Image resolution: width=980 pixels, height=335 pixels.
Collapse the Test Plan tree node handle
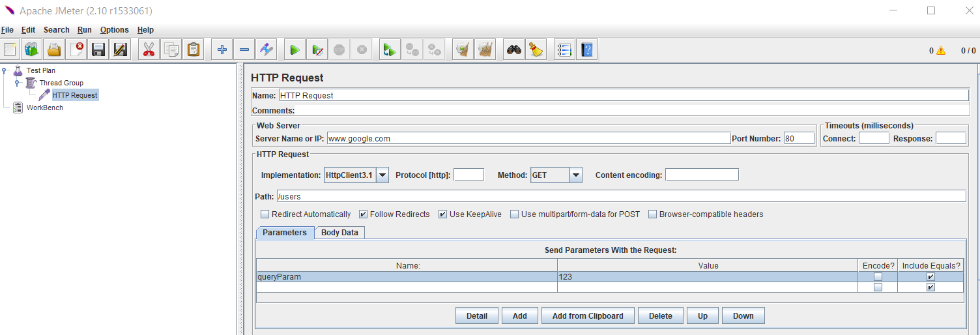click(5, 70)
